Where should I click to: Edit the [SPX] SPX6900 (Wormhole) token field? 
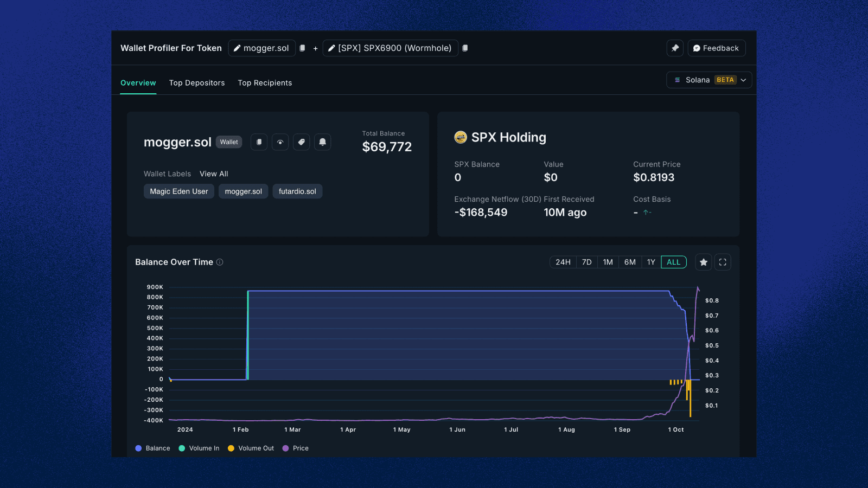click(x=391, y=48)
